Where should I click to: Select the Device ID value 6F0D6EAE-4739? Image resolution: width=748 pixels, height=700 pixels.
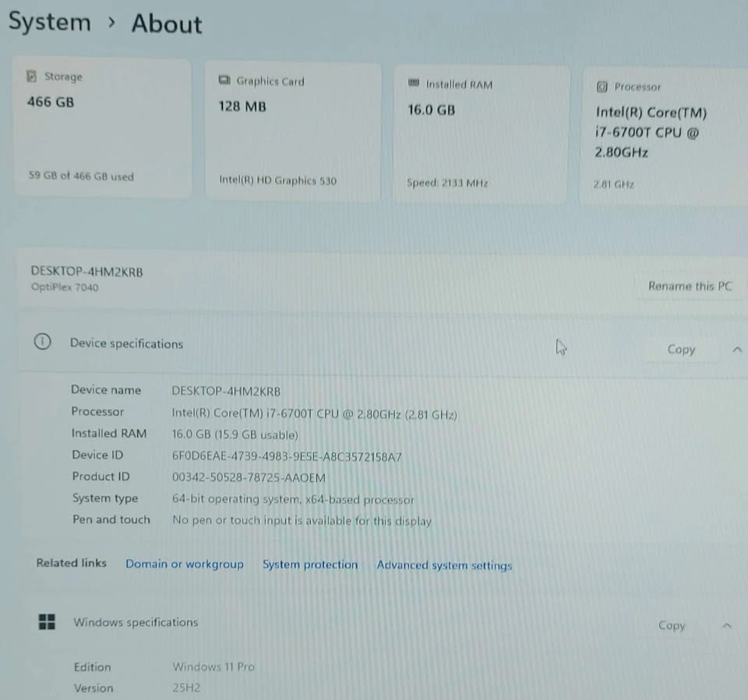pos(286,456)
